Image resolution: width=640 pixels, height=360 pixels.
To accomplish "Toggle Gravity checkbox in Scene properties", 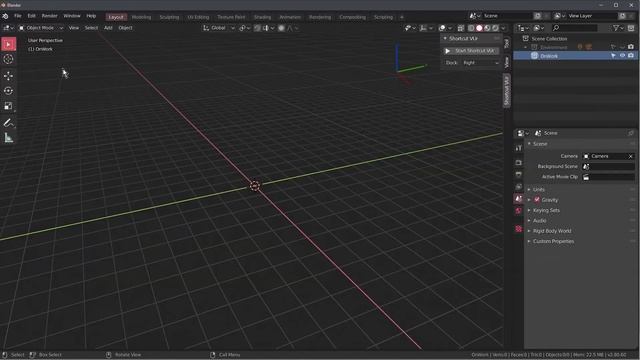I will click(537, 200).
